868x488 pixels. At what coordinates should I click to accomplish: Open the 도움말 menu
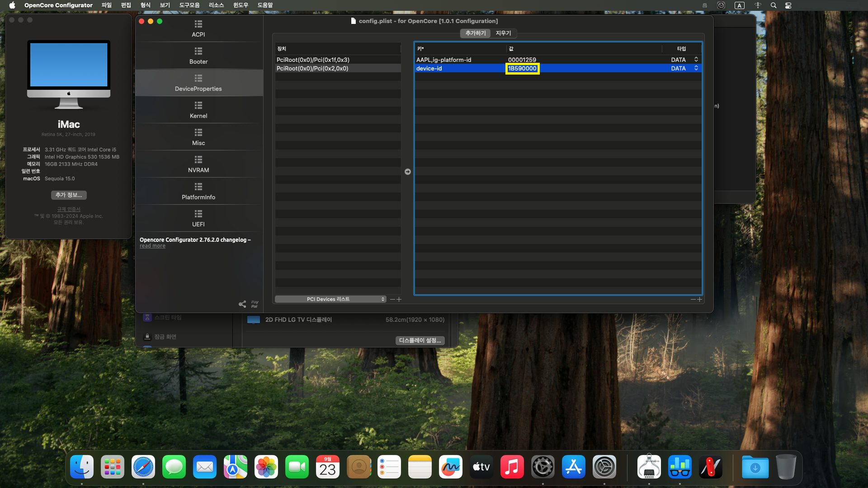(x=265, y=5)
